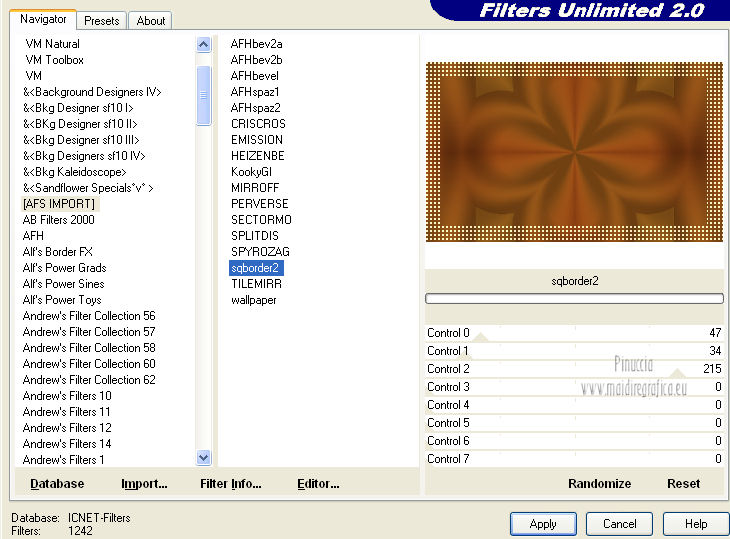Choose SECTORMO filter
The image size is (730, 539).
(x=261, y=220)
